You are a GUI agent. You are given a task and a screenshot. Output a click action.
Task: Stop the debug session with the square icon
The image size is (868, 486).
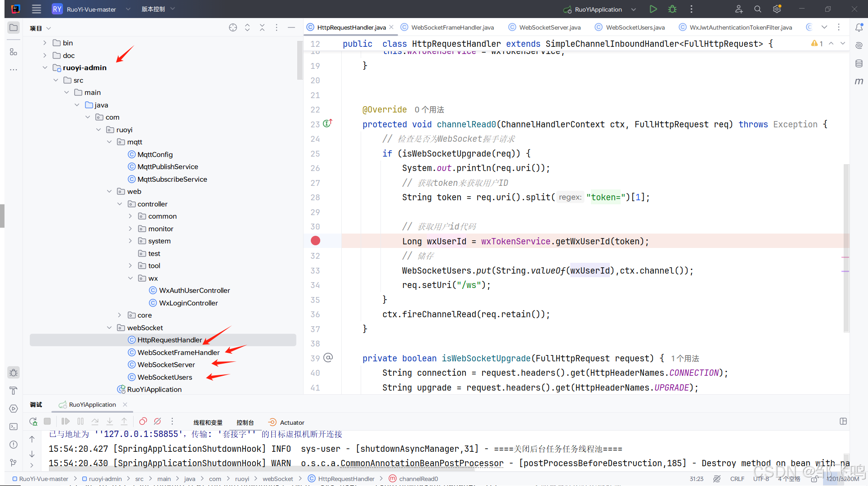click(47, 422)
